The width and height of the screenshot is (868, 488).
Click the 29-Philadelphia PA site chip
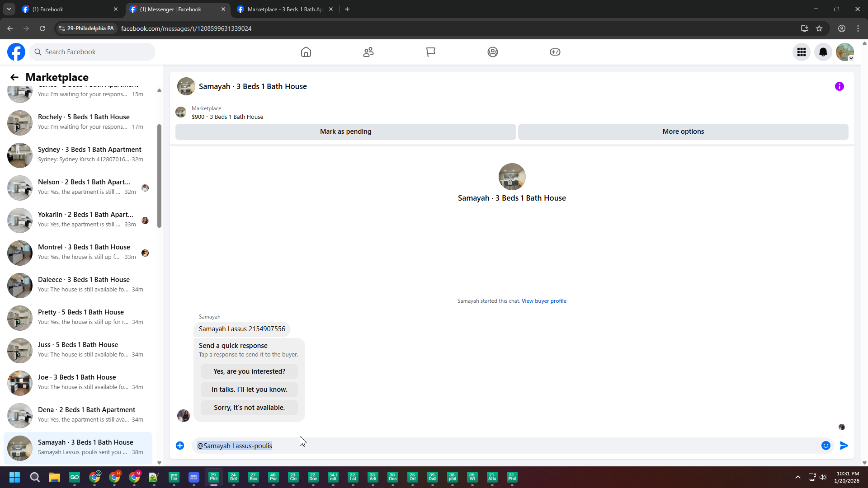point(86,28)
